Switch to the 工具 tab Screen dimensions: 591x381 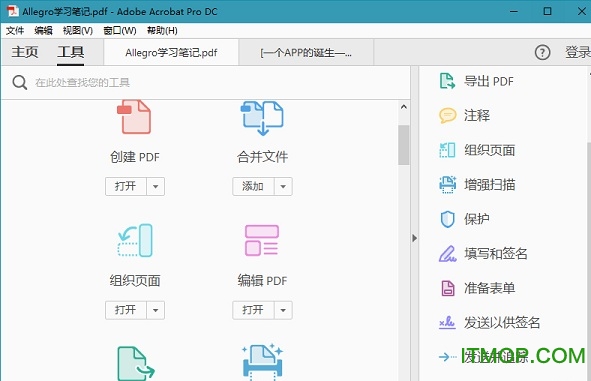70,52
